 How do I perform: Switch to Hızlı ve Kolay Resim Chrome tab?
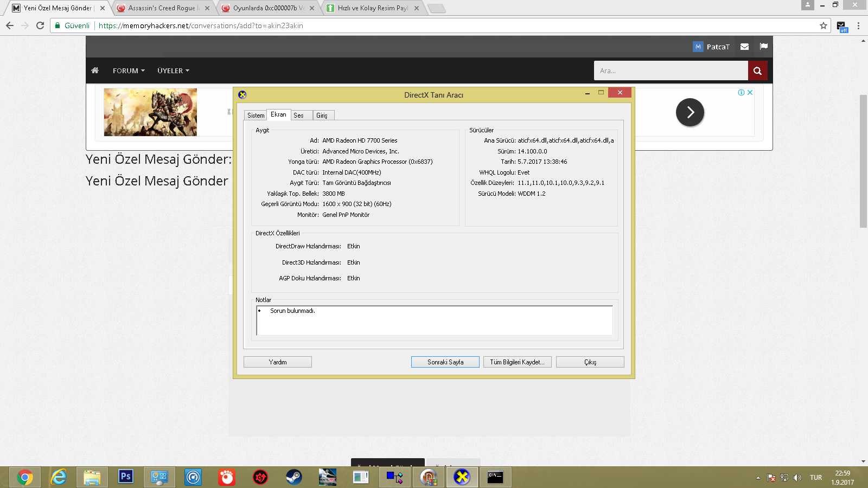point(373,8)
